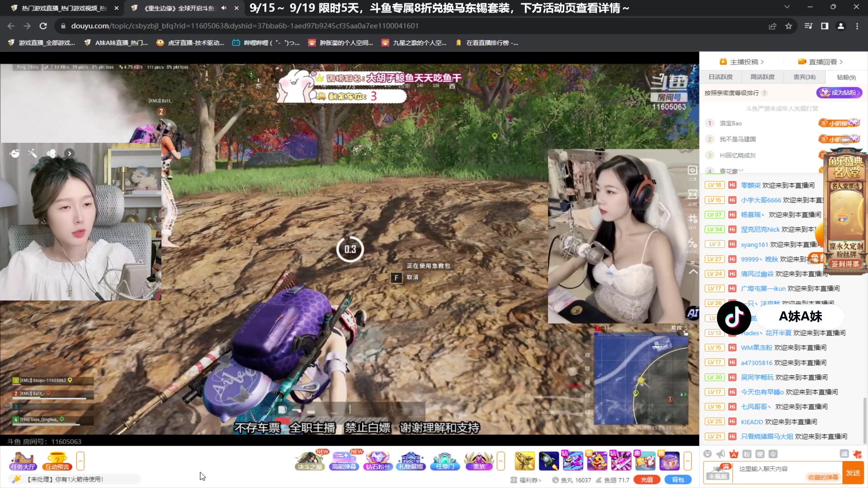Open the emoji picker in chat

(x=708, y=454)
